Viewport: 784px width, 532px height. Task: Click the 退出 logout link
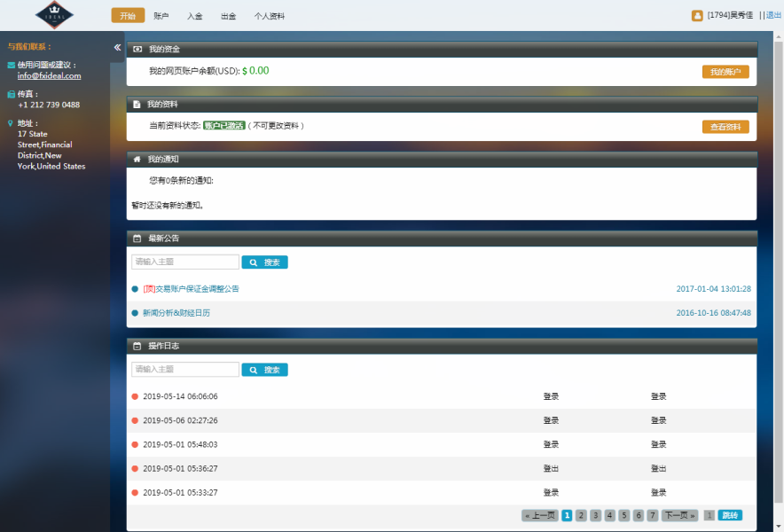point(773,16)
